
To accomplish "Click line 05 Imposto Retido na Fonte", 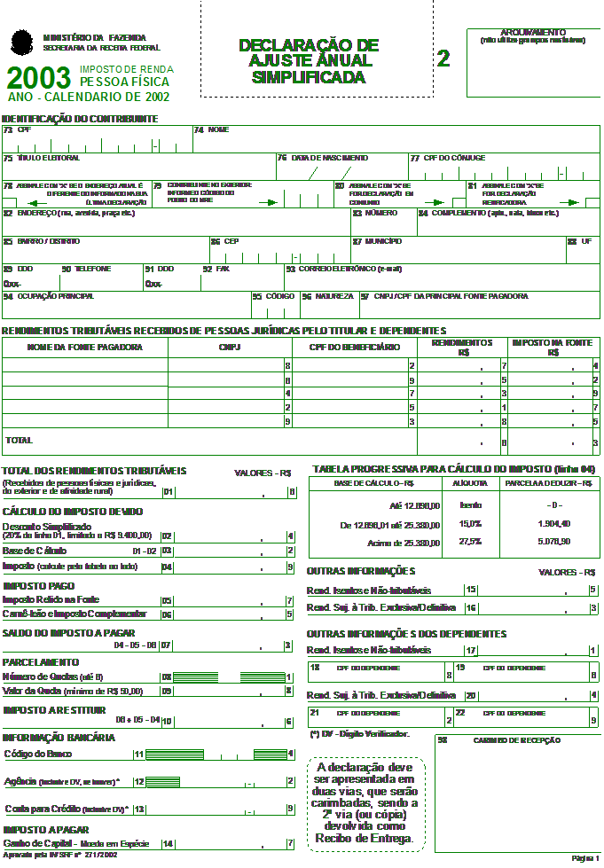I will [x=231, y=601].
